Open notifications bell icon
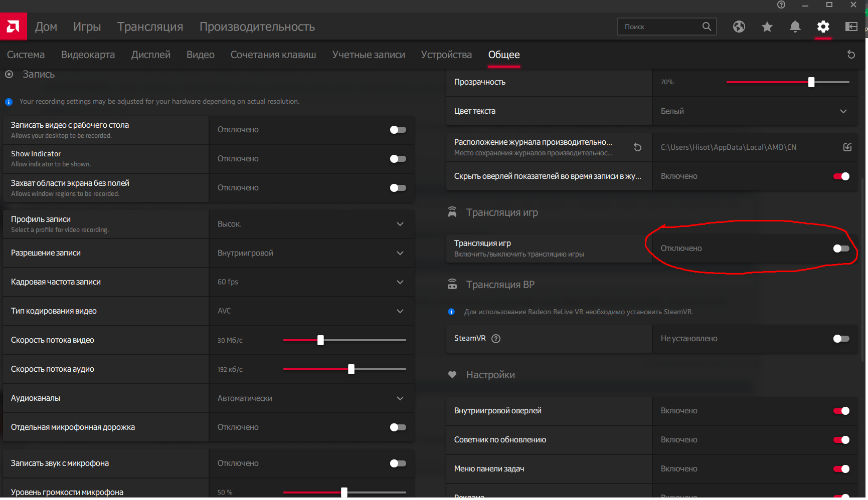The height and width of the screenshot is (500, 868). point(795,27)
